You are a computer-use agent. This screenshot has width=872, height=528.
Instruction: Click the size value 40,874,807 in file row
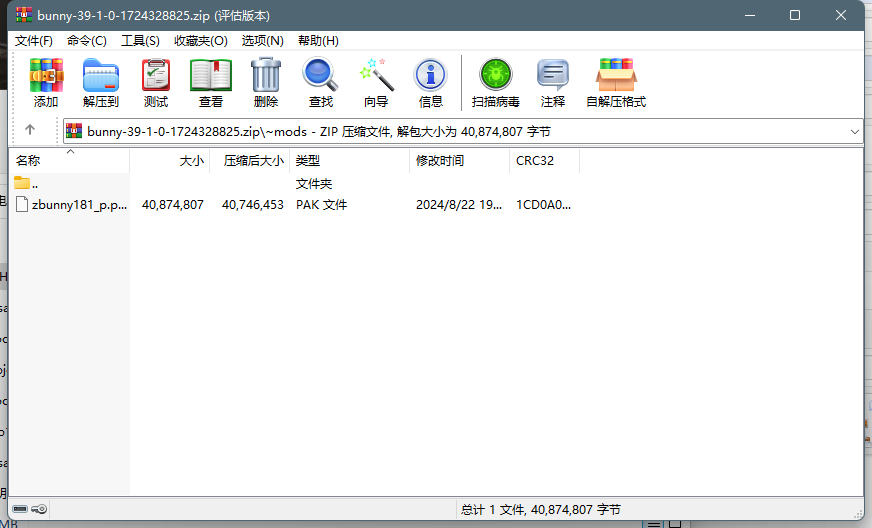[173, 205]
